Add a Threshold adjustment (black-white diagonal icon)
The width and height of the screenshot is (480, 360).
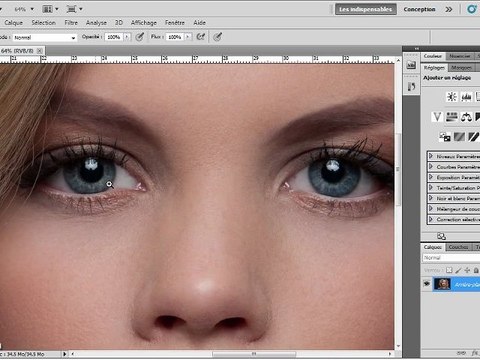click(473, 137)
